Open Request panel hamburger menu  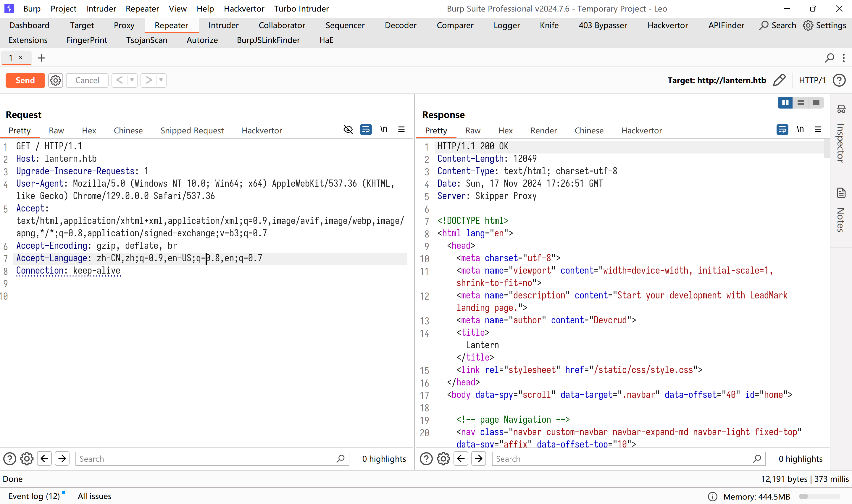coord(401,129)
